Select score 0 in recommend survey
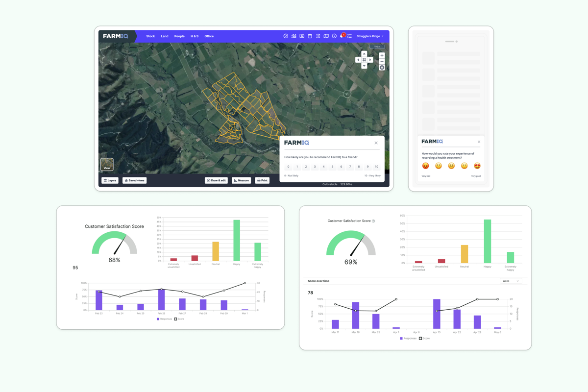 tap(288, 167)
